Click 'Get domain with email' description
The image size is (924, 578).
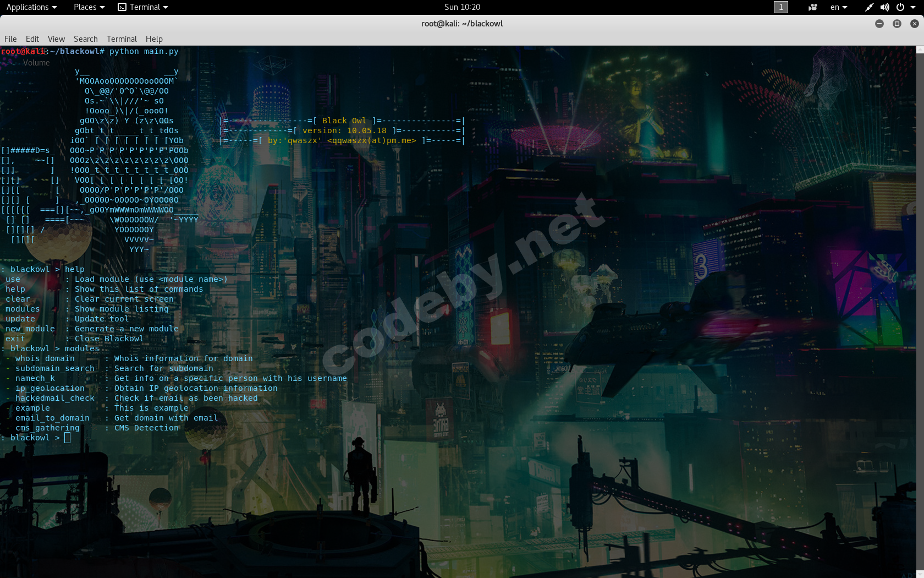(x=166, y=418)
